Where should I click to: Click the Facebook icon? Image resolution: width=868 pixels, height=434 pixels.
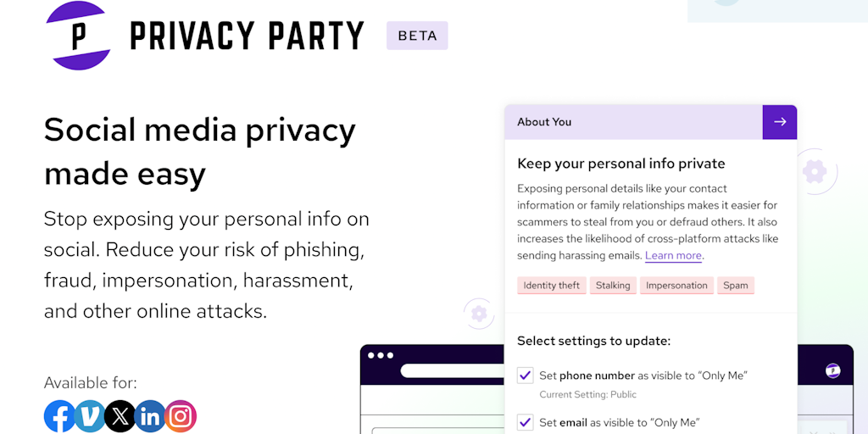point(59,416)
